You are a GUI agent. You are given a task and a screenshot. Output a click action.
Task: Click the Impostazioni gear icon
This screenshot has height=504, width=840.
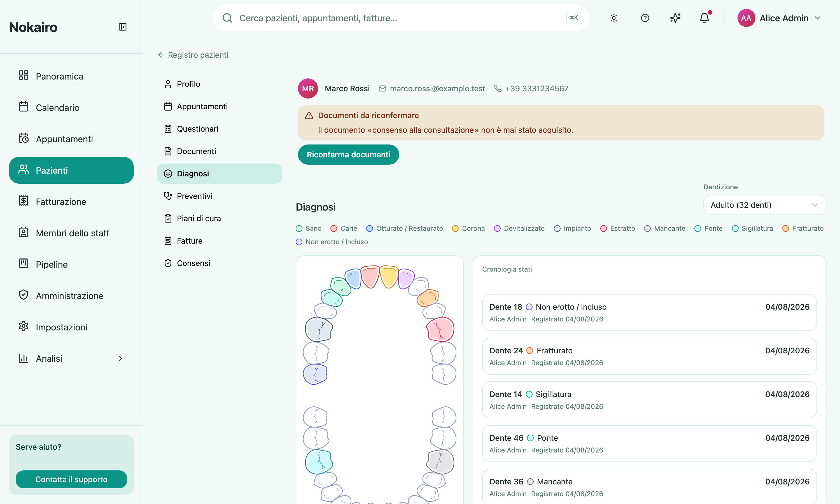click(x=24, y=326)
